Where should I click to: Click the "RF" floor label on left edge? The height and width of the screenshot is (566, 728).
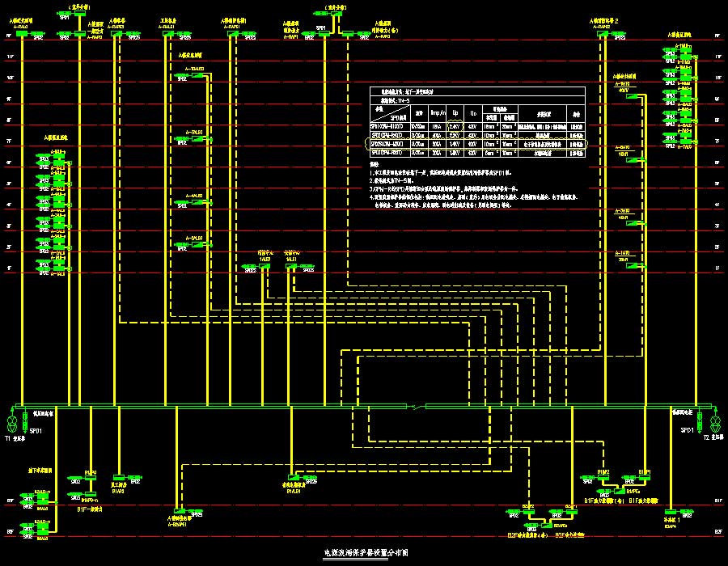pyautogui.click(x=8, y=36)
